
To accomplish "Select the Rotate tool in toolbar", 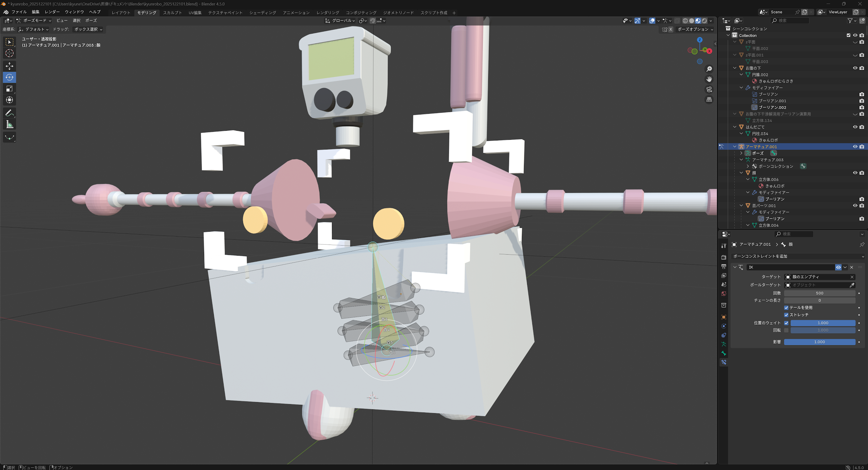I will [9, 77].
